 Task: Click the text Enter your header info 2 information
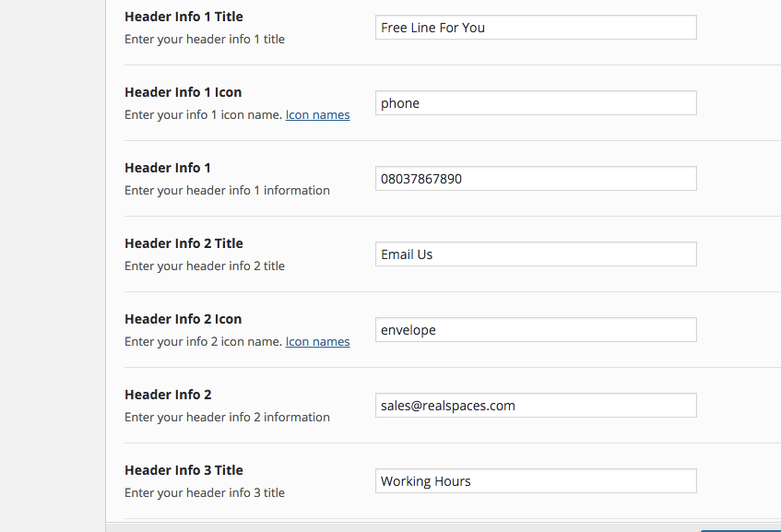pyautogui.click(x=227, y=418)
